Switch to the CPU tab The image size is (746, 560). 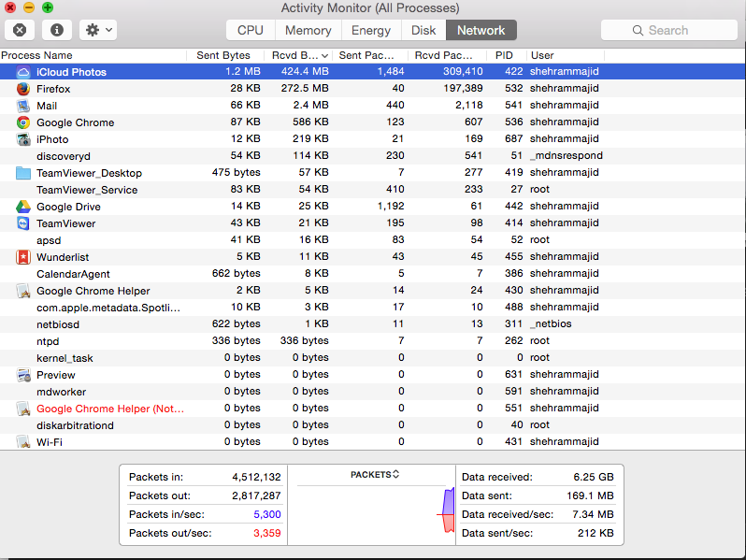coord(251,30)
